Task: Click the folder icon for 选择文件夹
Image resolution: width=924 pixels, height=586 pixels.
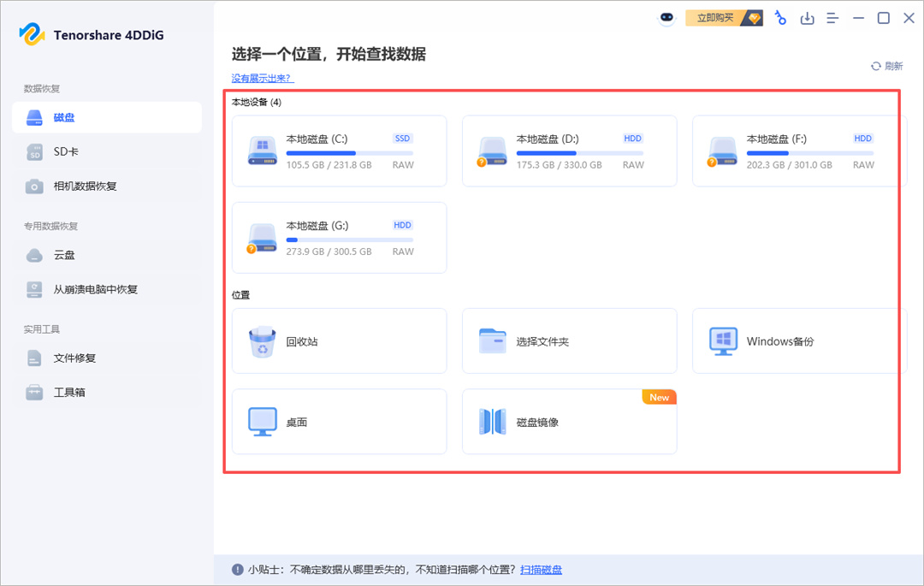Action: pyautogui.click(x=492, y=341)
